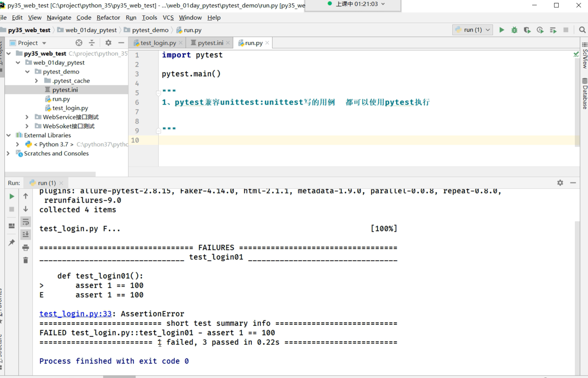Expand the .pytest_cache folder
Viewport: 588px width, 378px height.
click(36, 81)
